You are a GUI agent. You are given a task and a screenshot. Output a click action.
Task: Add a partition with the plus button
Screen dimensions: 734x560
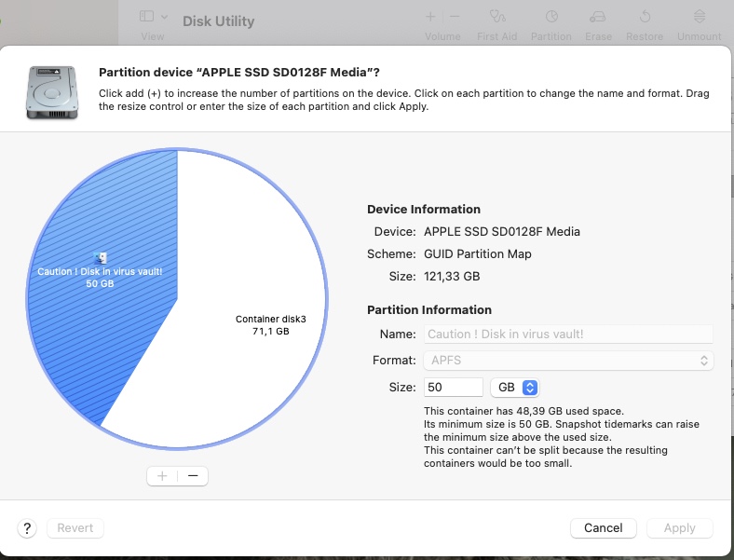pyautogui.click(x=162, y=476)
